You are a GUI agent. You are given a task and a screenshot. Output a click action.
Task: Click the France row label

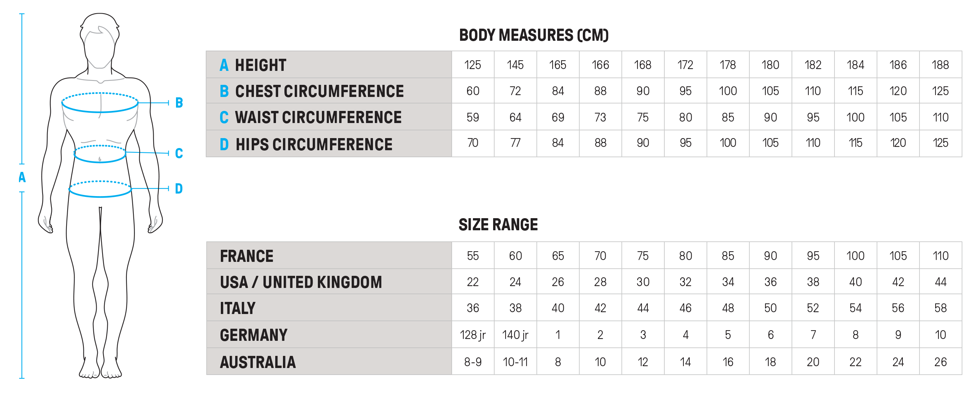click(x=247, y=256)
